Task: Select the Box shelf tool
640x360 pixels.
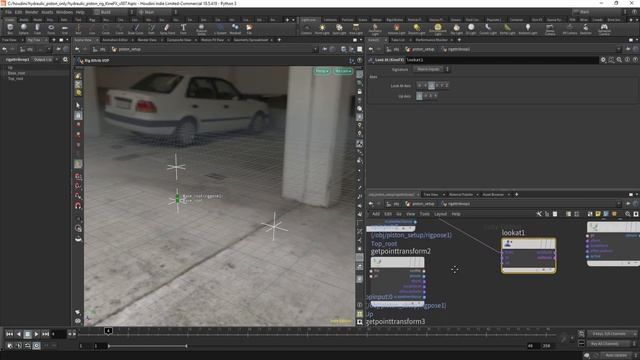Action: (10, 29)
